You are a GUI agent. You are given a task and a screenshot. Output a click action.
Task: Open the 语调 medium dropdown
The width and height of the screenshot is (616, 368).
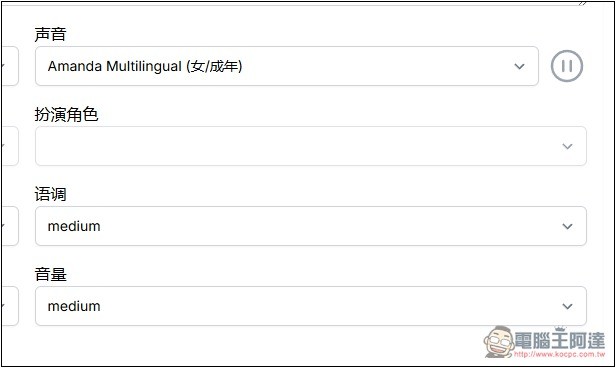[311, 226]
